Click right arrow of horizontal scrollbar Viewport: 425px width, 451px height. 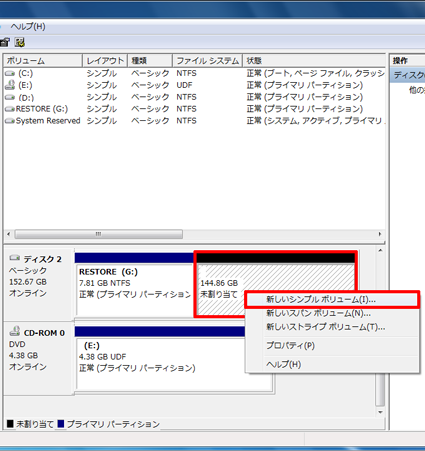tap(380, 234)
